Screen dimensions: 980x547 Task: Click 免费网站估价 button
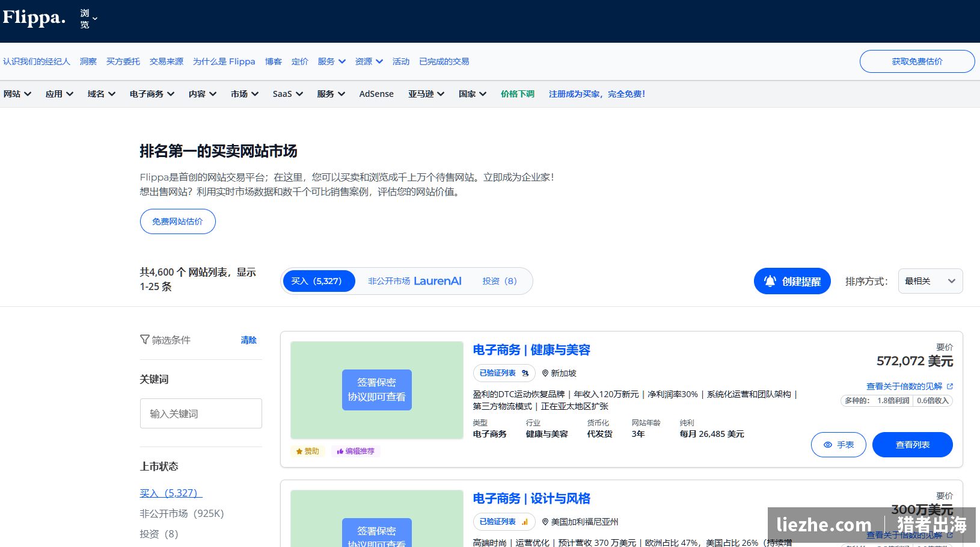pyautogui.click(x=178, y=221)
